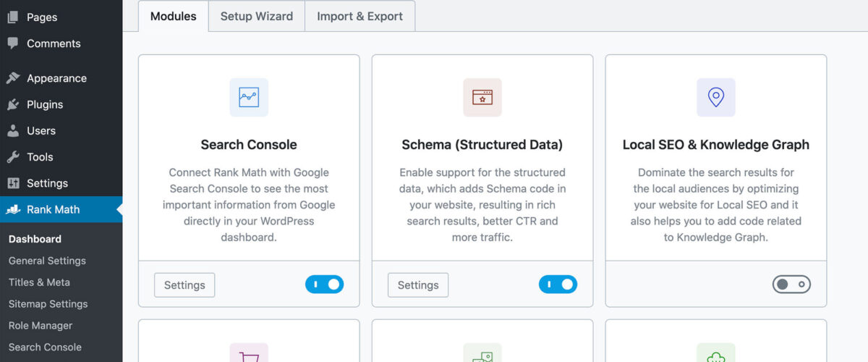868x362 pixels.
Task: Open the Role Manager submenu item
Action: click(x=41, y=326)
